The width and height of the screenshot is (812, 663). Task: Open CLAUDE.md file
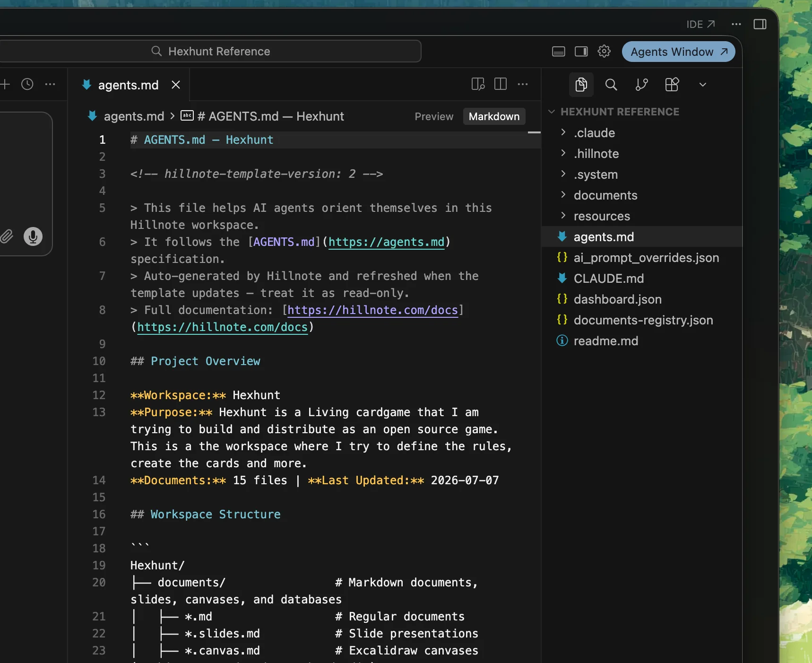609,279
